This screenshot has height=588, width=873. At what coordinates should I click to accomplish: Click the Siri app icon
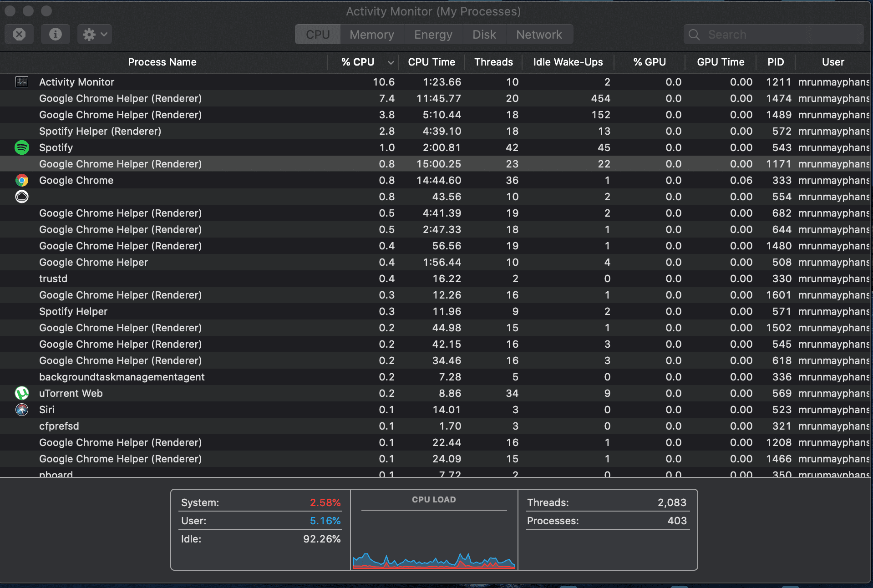point(22,410)
